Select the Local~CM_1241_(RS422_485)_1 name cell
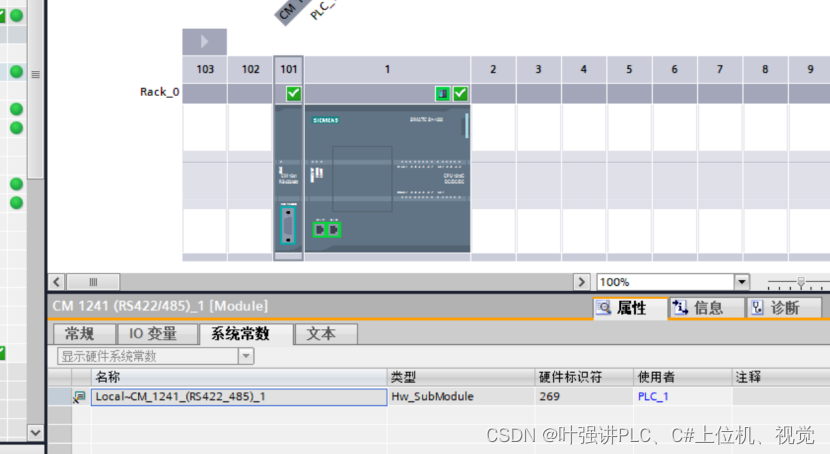The height and width of the screenshot is (454, 830). (239, 397)
